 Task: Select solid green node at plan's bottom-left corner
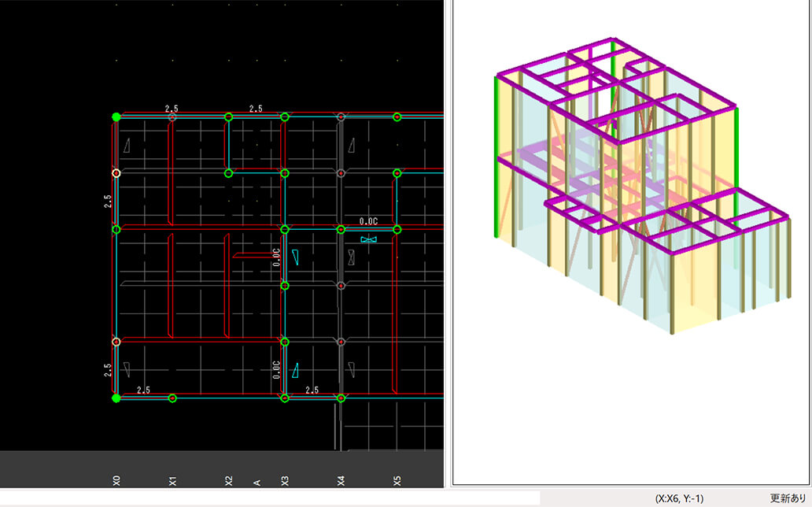pos(116,398)
